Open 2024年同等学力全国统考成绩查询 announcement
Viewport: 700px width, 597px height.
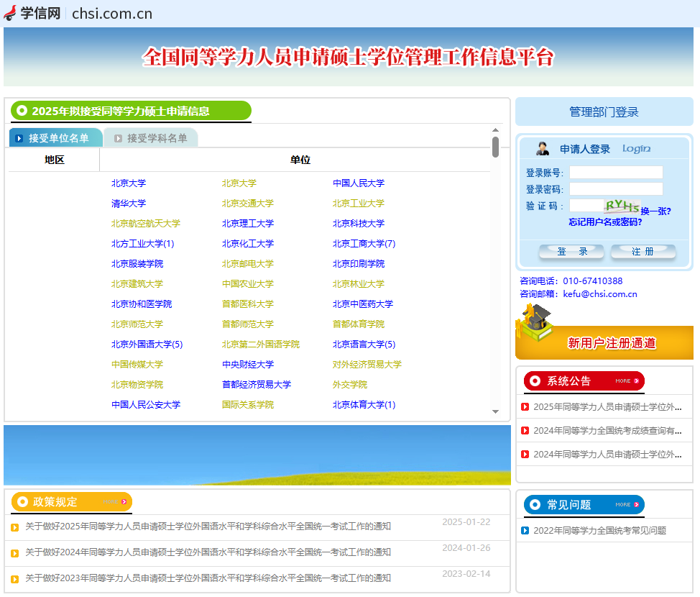point(607,430)
